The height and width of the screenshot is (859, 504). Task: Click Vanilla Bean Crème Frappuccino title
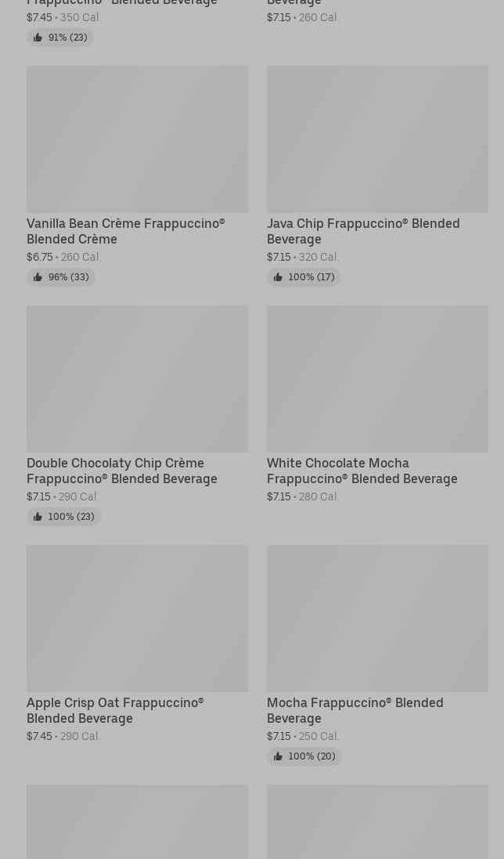pos(125,231)
